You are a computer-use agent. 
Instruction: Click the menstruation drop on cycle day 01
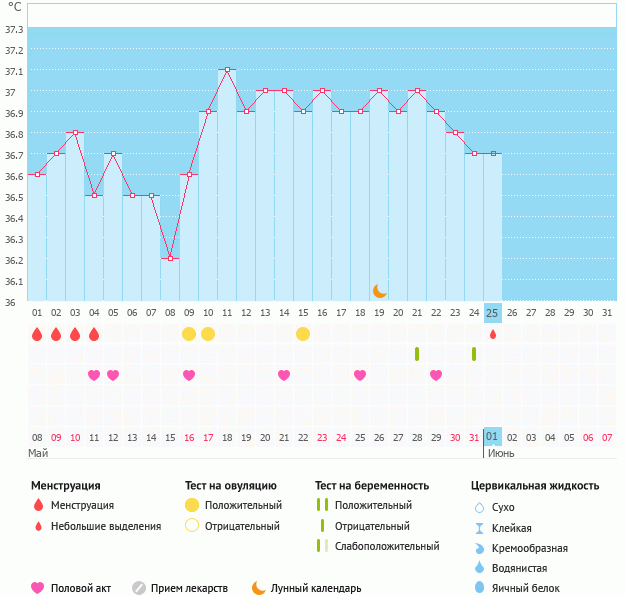tap(37, 334)
